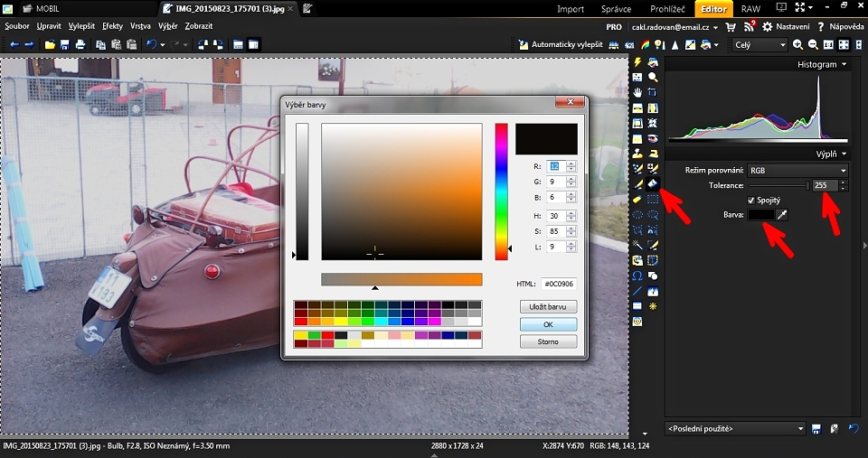
Task: Expand the Poslední použité preset dropdown
Action: pyautogui.click(x=734, y=428)
